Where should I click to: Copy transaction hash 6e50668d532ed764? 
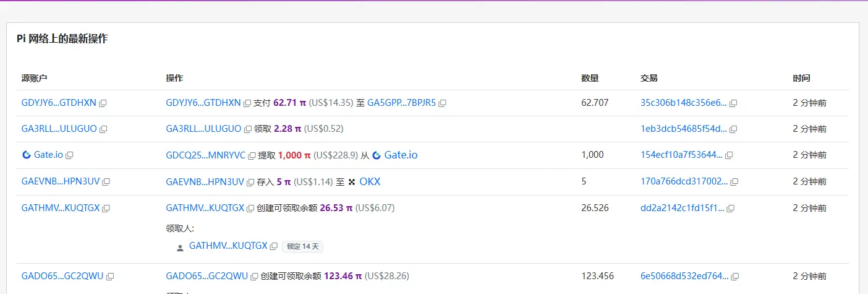(736, 276)
